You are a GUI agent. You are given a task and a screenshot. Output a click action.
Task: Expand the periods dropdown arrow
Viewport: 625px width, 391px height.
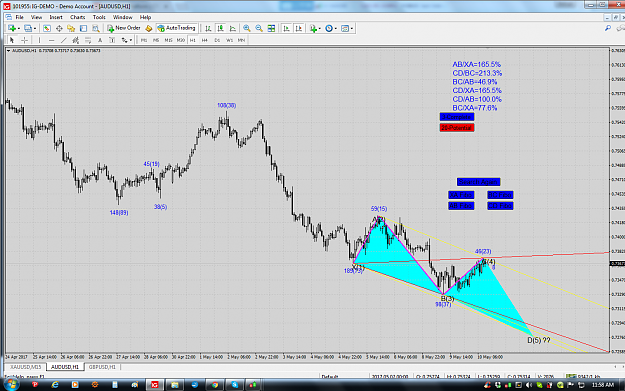(336, 28)
